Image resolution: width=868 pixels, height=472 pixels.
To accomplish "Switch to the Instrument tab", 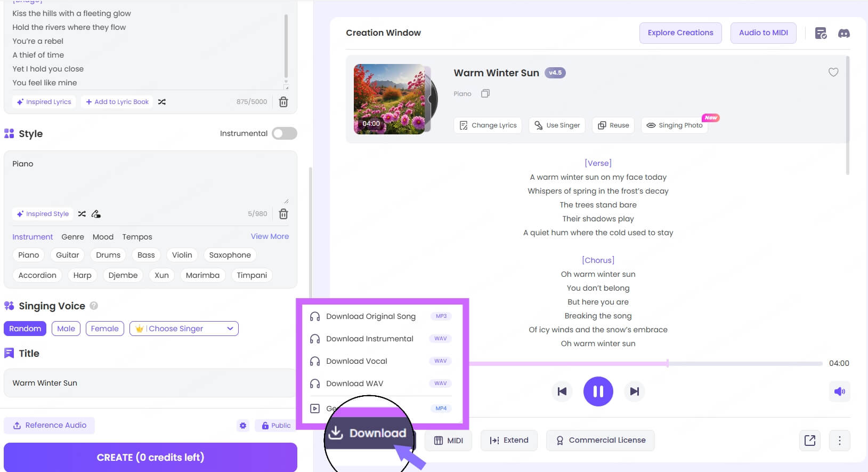I will (33, 237).
